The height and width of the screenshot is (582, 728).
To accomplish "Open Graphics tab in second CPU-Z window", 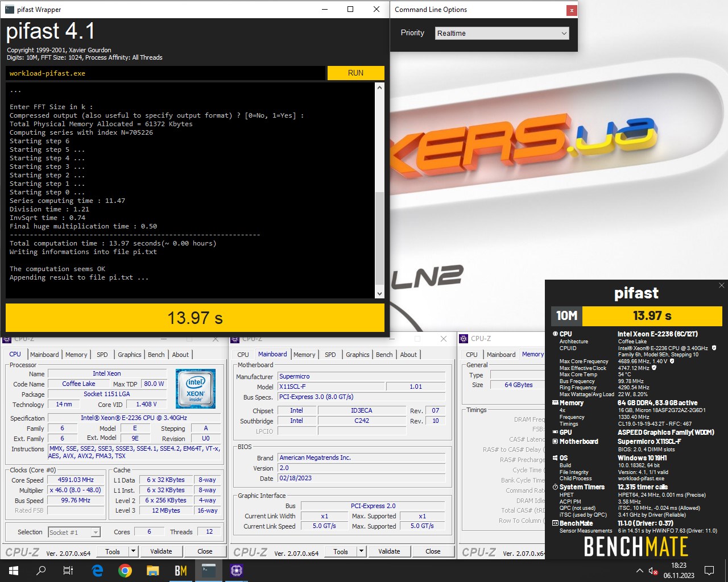I will point(358,355).
